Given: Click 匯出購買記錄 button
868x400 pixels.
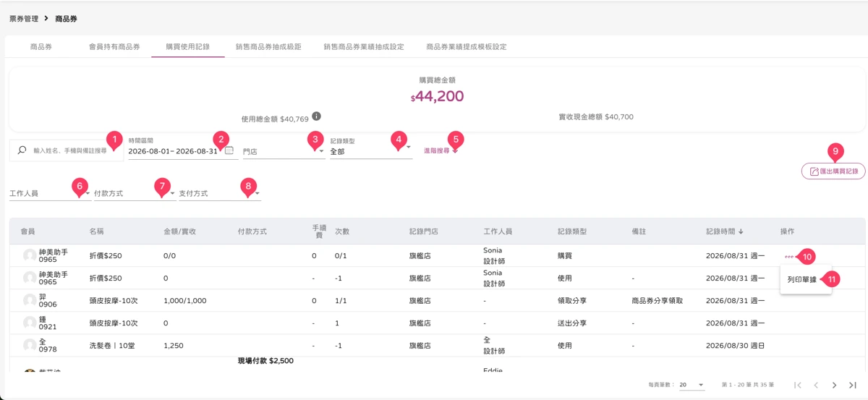Looking at the screenshot, I should (833, 171).
